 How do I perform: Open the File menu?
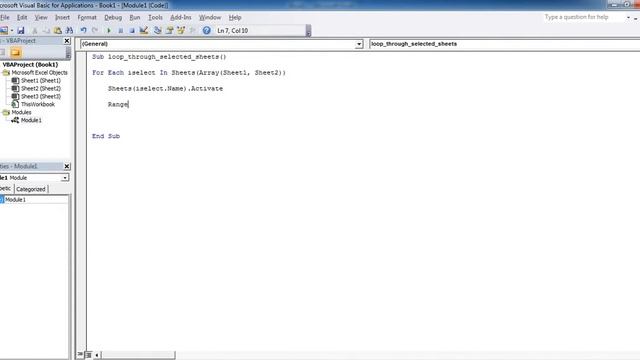coord(5,18)
